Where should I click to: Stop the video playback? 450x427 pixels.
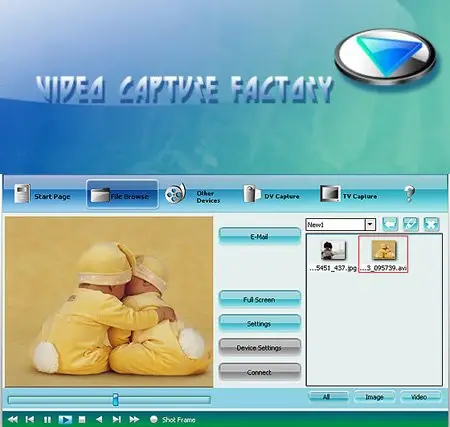point(82,419)
